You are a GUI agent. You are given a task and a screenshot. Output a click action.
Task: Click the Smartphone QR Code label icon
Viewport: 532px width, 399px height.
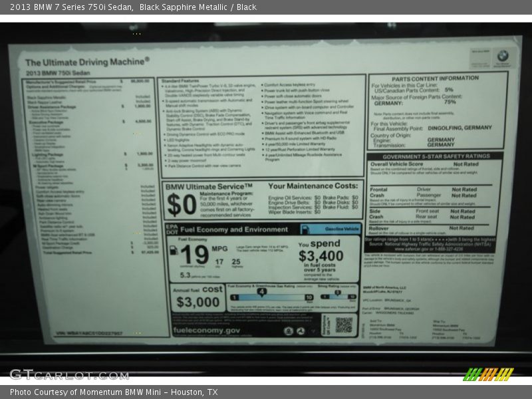pos(328,326)
